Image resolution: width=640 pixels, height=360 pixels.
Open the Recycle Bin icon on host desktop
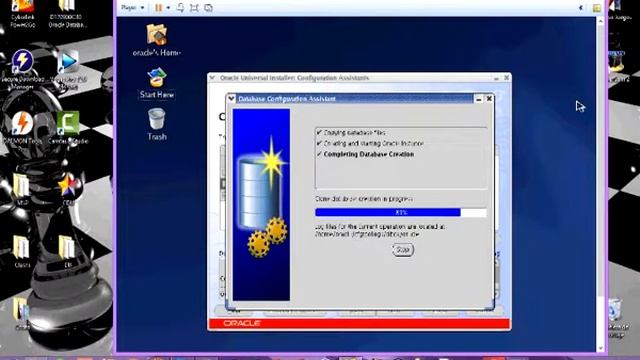[617, 318]
